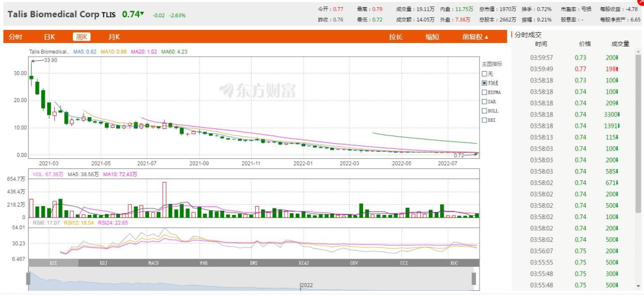Click the Talis Biomedical Corp title
Image resolution: width=644 pixels, height=295 pixels.
[54, 14]
